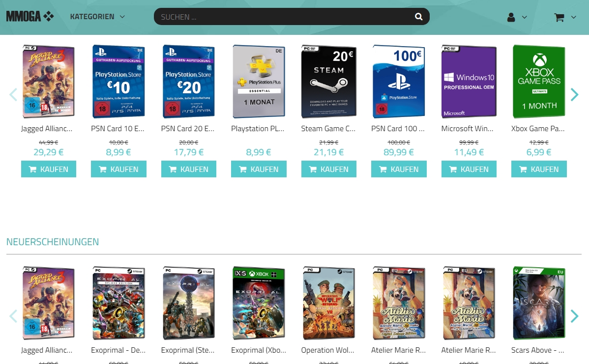Image resolution: width=589 pixels, height=364 pixels.
Task: Open 'Operation Wol...' title link
Action: point(327,350)
